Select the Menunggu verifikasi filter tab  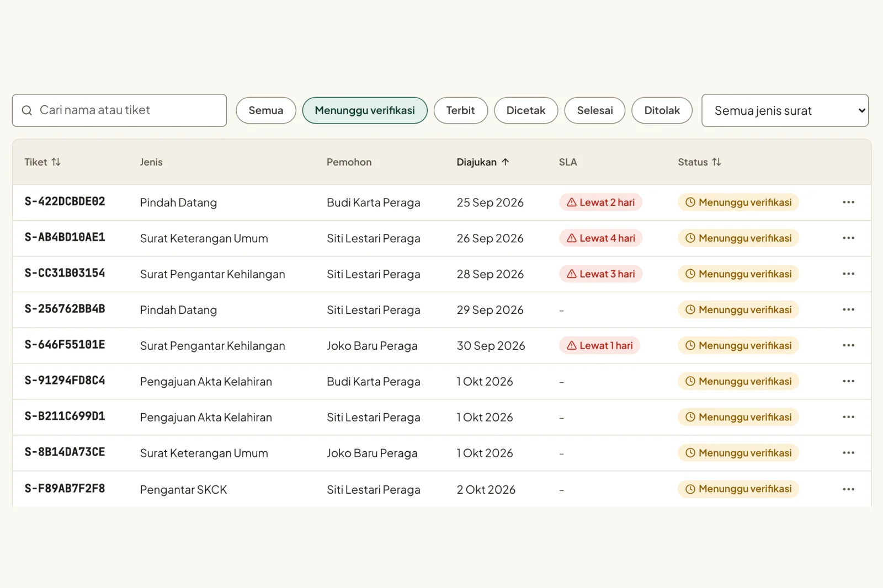(365, 110)
